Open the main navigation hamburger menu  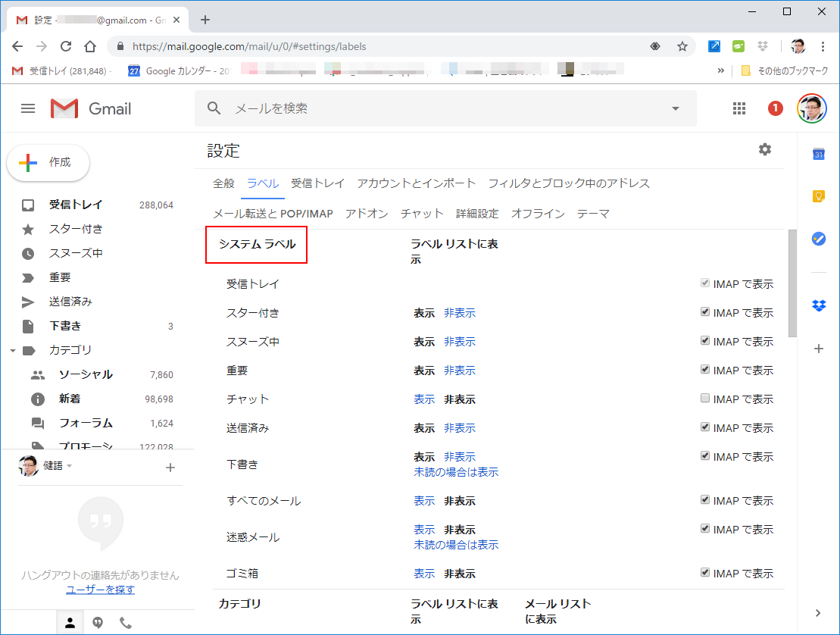tap(27, 108)
